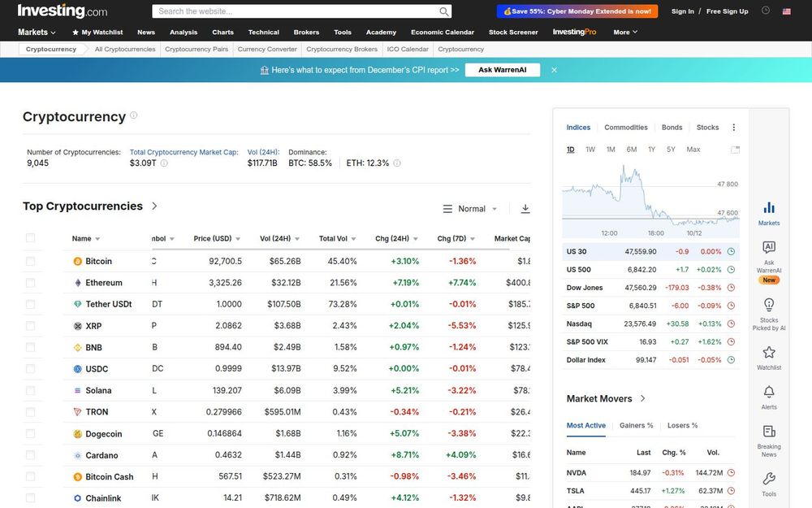The width and height of the screenshot is (812, 508).
Task: Check the Solana row checkbox
Action: (x=31, y=390)
